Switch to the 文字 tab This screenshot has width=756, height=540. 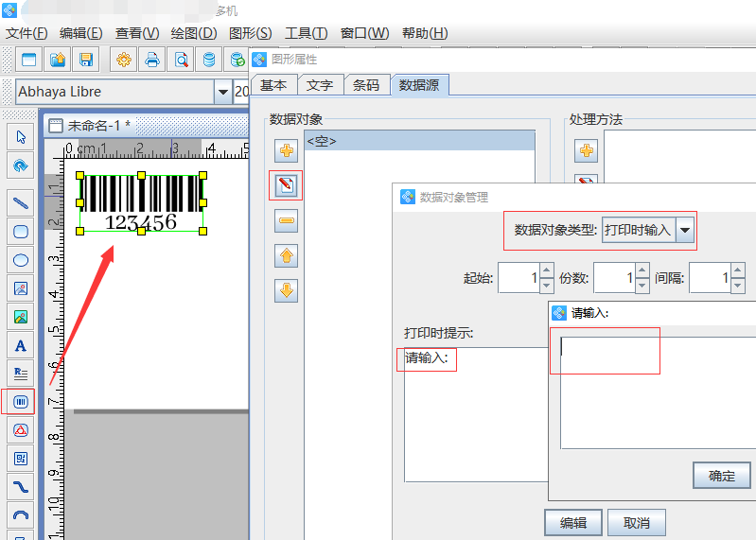point(320,85)
